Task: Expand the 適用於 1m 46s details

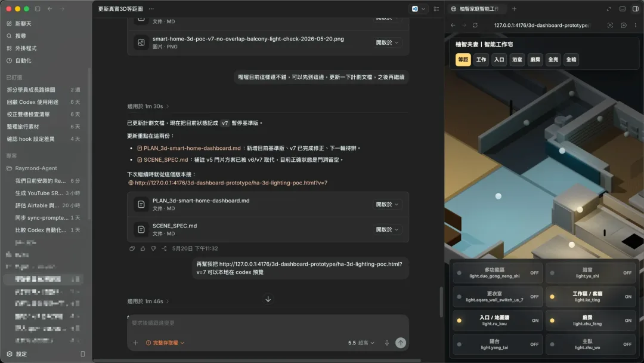Action: (x=148, y=302)
